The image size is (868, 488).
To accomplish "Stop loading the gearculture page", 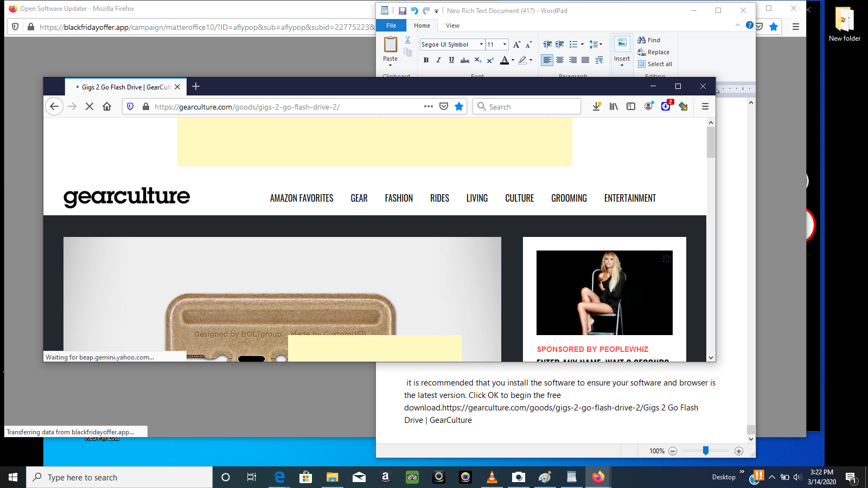I will coord(90,106).
